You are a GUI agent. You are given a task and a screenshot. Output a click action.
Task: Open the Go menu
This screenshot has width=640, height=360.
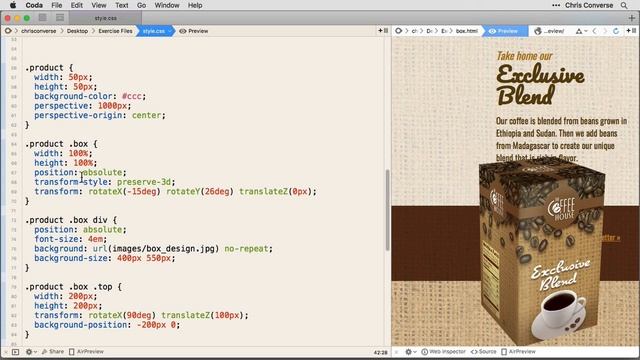click(x=141, y=5)
